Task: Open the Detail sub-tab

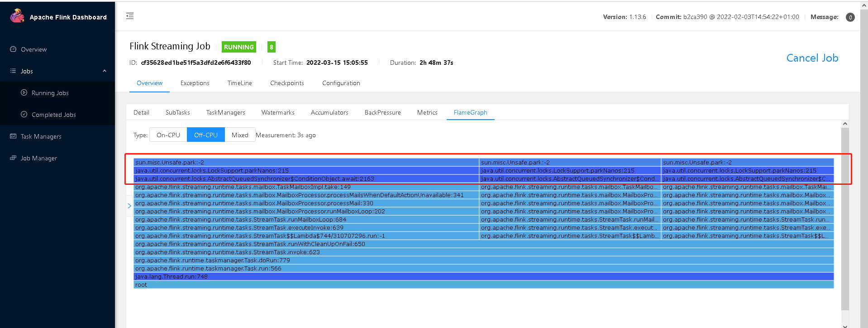Action: click(141, 112)
